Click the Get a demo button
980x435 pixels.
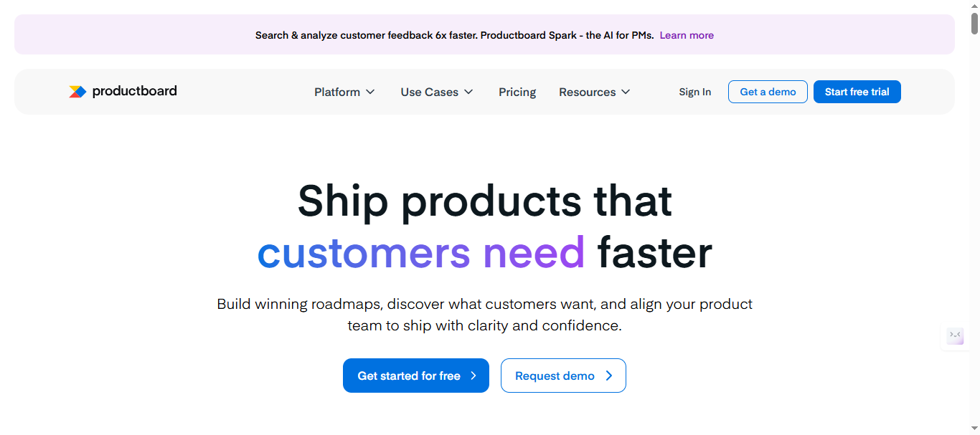[768, 92]
